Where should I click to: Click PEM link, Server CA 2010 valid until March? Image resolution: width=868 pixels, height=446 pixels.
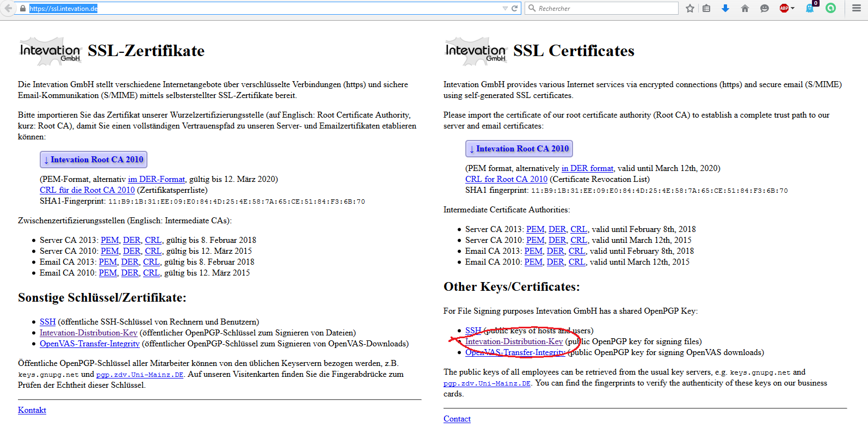[x=535, y=240]
